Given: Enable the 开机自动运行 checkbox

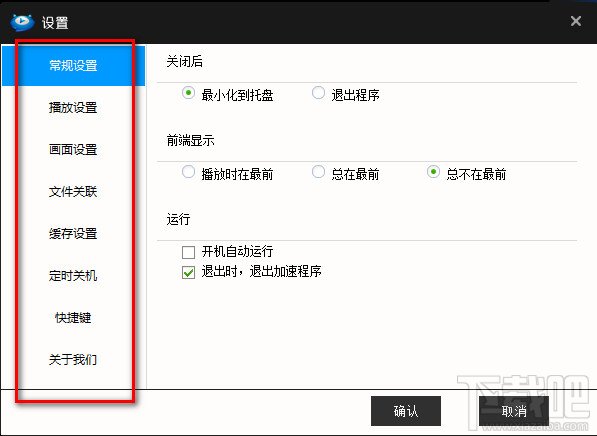Looking at the screenshot, I should coord(188,252).
